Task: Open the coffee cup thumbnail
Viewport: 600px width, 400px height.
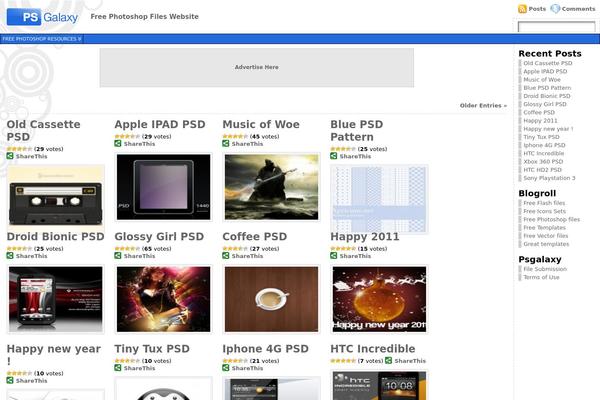Action: click(x=271, y=299)
